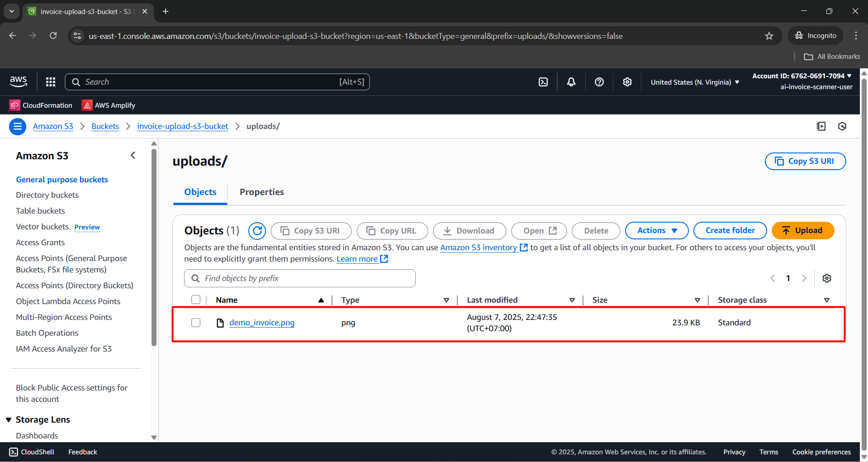The image size is (868, 462).
Task: Select the demo_invoice.png checkbox
Action: [x=196, y=323]
